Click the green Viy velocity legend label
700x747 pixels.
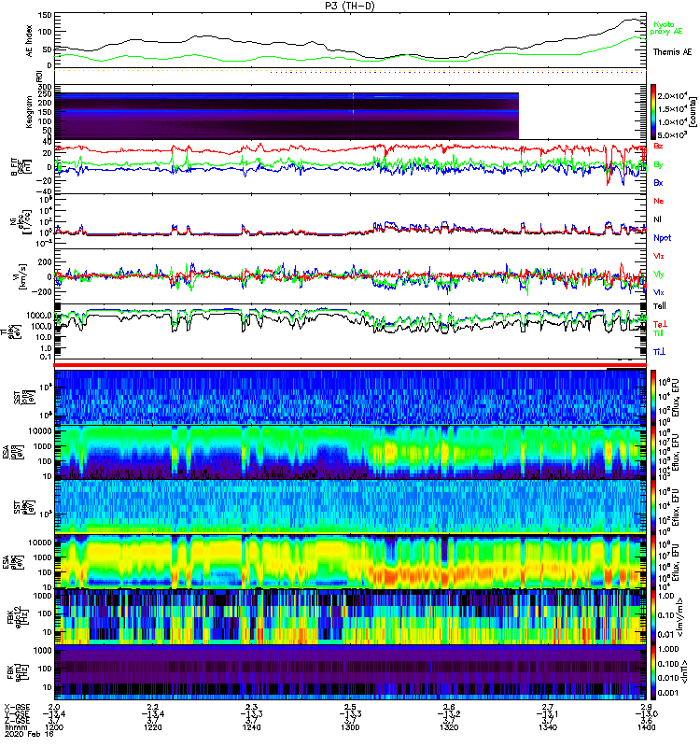point(658,275)
